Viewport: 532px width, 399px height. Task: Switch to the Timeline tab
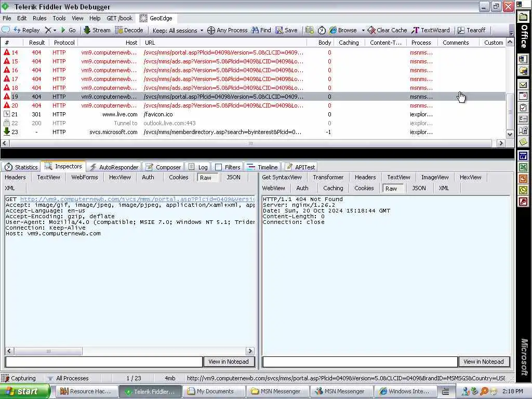pyautogui.click(x=262, y=167)
